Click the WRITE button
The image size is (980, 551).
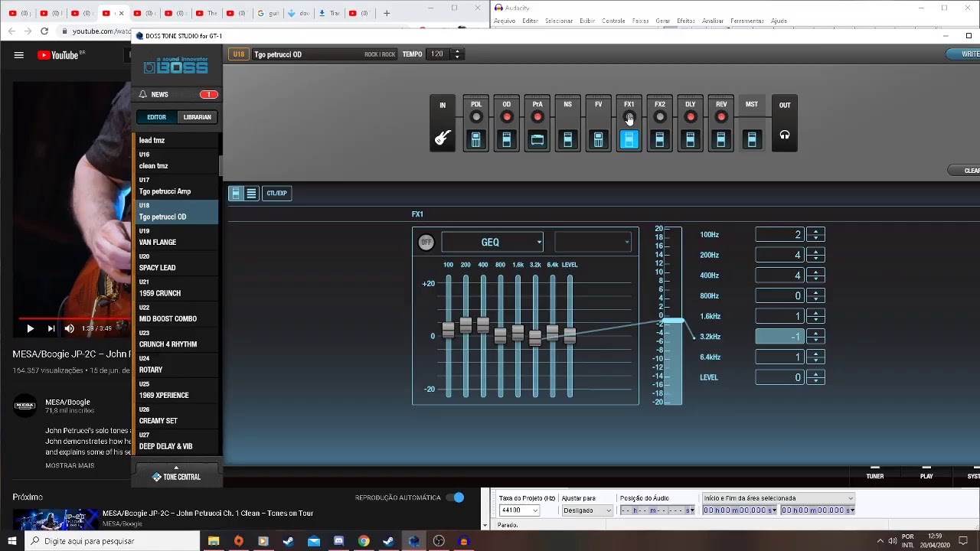point(965,54)
